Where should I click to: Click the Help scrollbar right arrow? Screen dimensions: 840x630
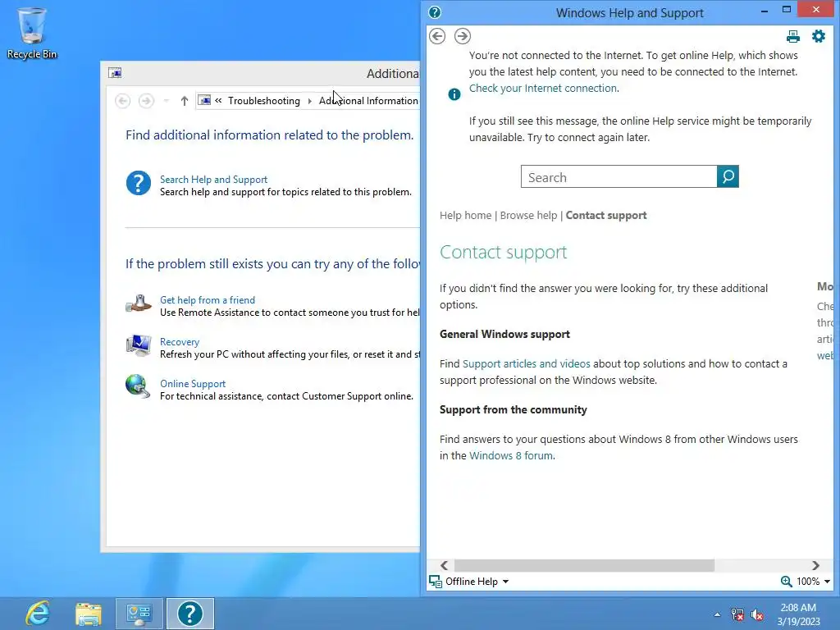click(x=815, y=565)
